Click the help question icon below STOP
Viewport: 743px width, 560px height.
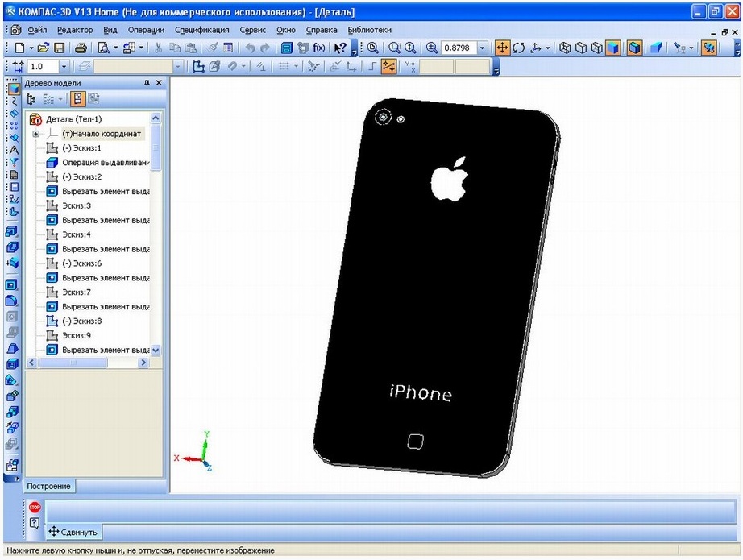pos(35,524)
